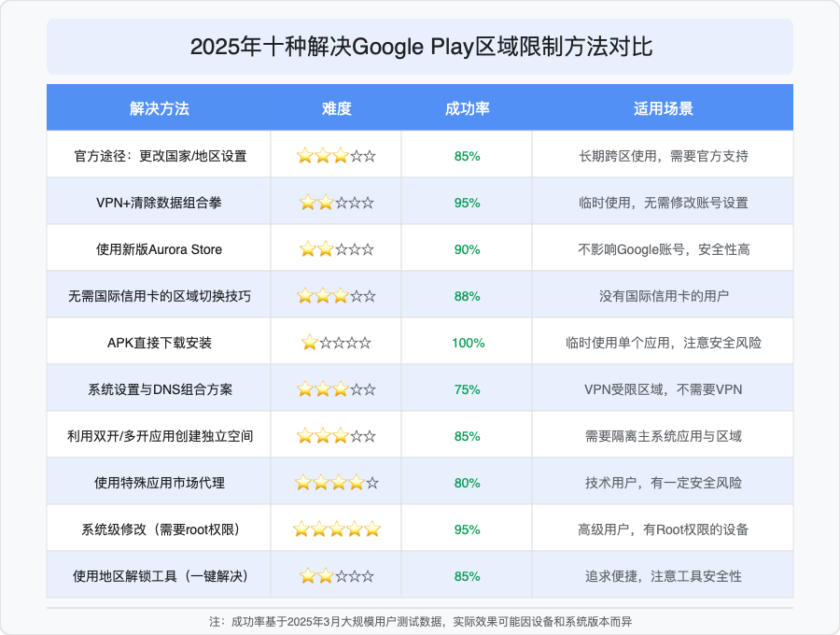Click four-star rating in 特殊应用市场代理 row
Screen dimensions: 840x635
point(336,482)
